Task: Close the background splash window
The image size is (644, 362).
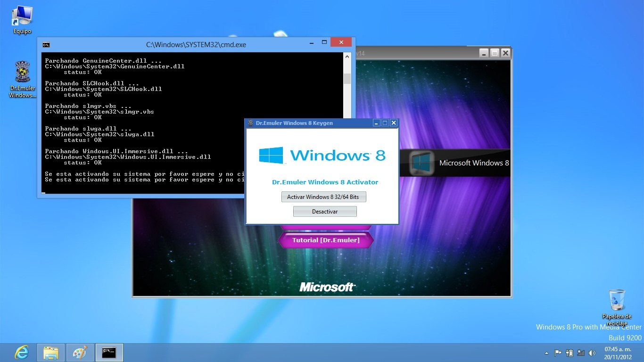Action: [505, 53]
